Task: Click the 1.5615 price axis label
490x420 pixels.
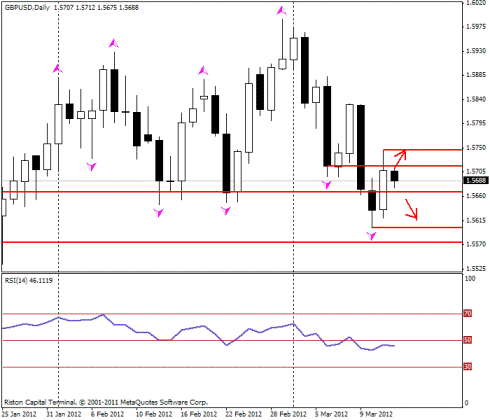Action: (476, 220)
